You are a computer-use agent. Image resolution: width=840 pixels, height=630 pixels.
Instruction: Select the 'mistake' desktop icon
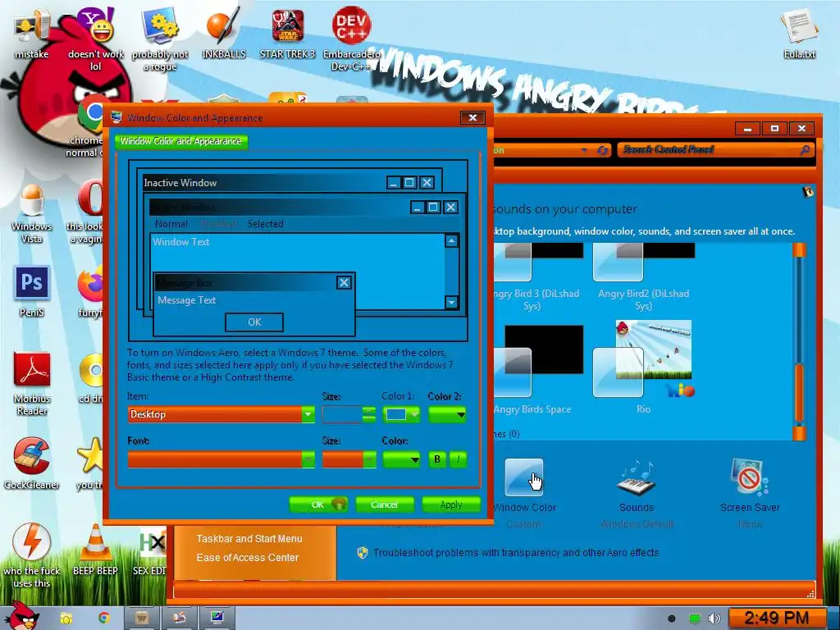pyautogui.click(x=32, y=33)
